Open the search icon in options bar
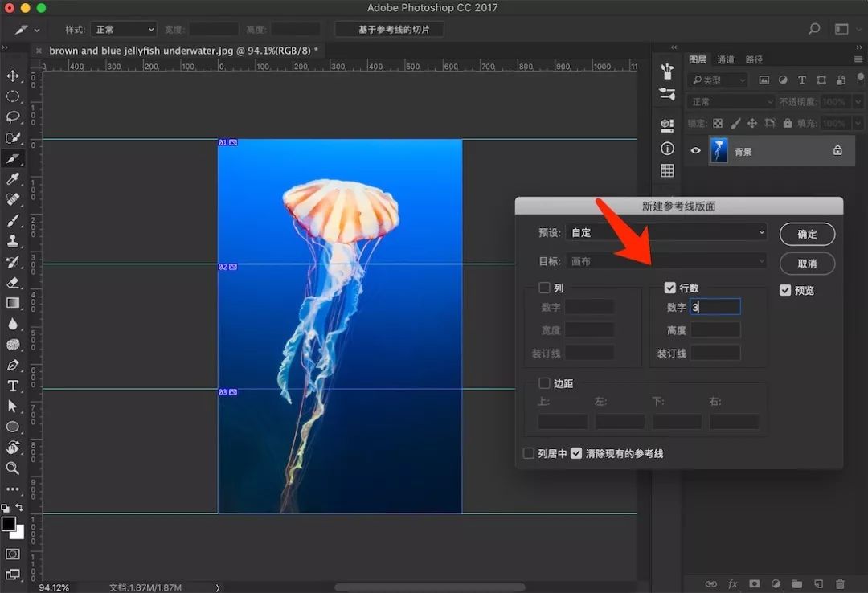Viewport: 868px width, 593px height. coord(814,30)
